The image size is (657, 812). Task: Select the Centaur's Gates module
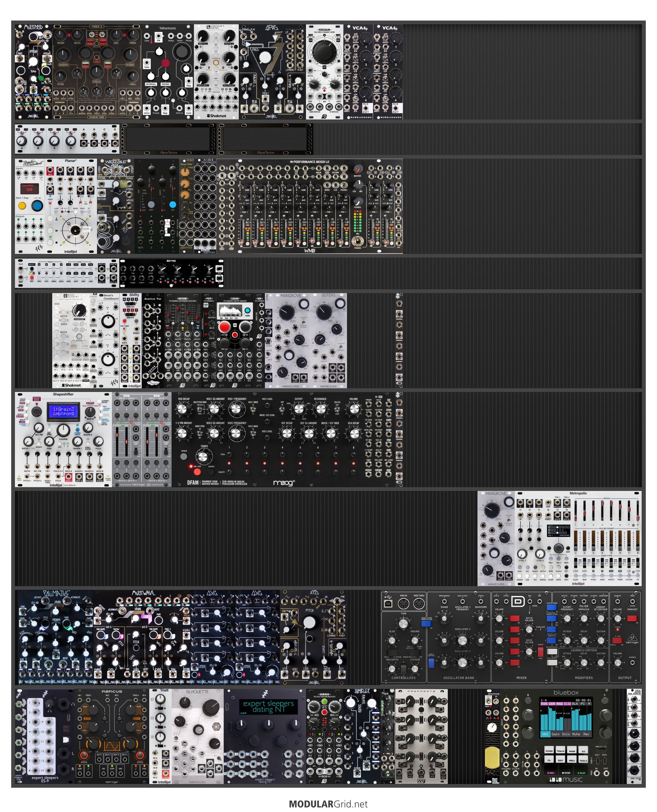tap(216, 72)
